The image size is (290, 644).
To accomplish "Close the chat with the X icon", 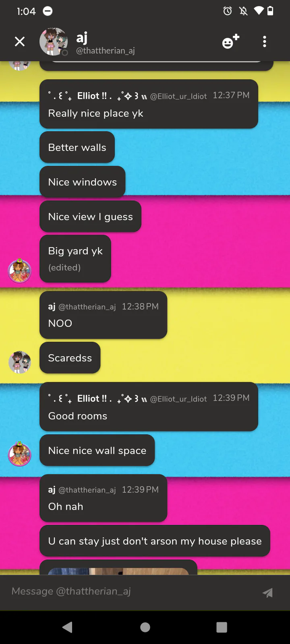I will pyautogui.click(x=20, y=41).
